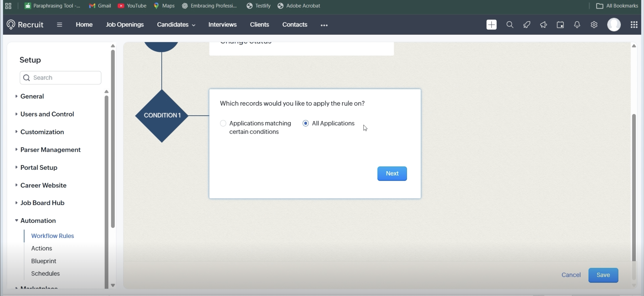Click the workflow canvas vertical scrollbar

[633, 188]
